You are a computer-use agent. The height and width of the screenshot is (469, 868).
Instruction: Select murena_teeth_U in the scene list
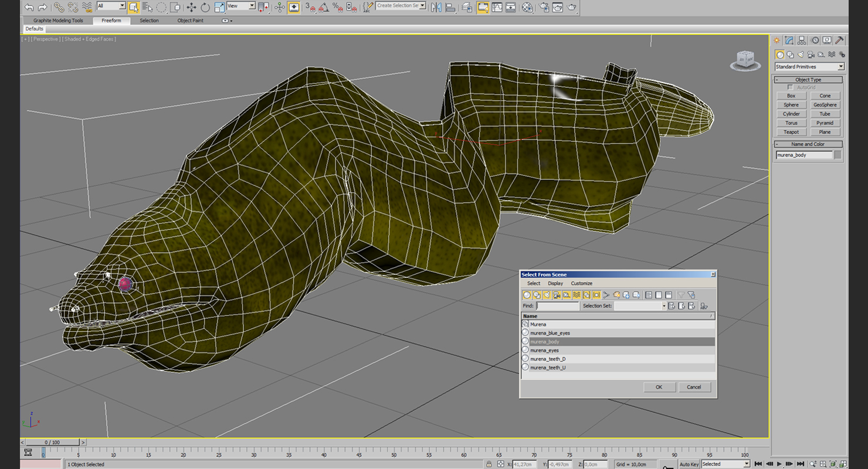pyautogui.click(x=618, y=368)
